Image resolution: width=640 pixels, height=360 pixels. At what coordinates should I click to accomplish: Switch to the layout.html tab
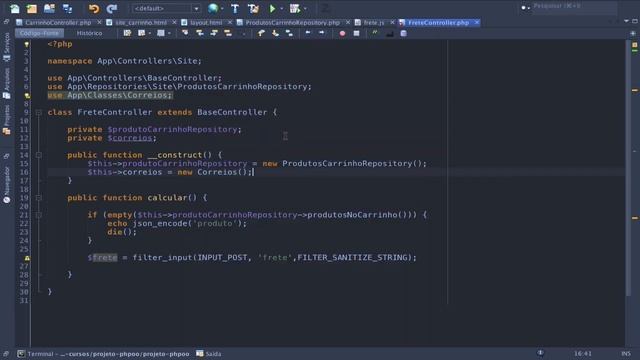pyautogui.click(x=206, y=22)
